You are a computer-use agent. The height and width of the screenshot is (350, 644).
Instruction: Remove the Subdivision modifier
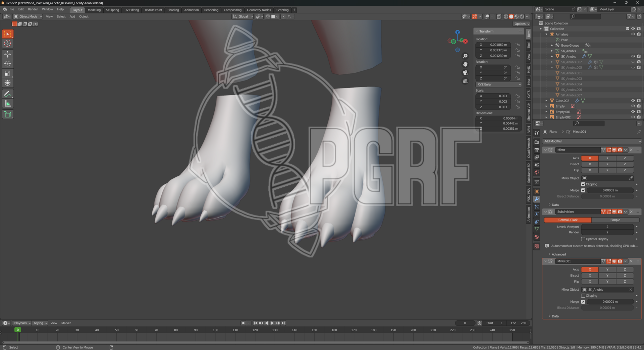click(x=631, y=212)
